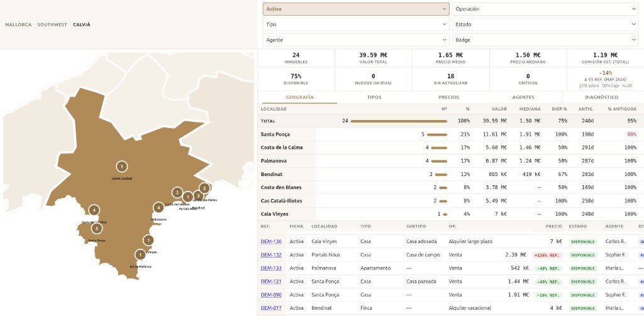Open listing DEM-130
The image size is (644, 316).
click(x=271, y=241)
